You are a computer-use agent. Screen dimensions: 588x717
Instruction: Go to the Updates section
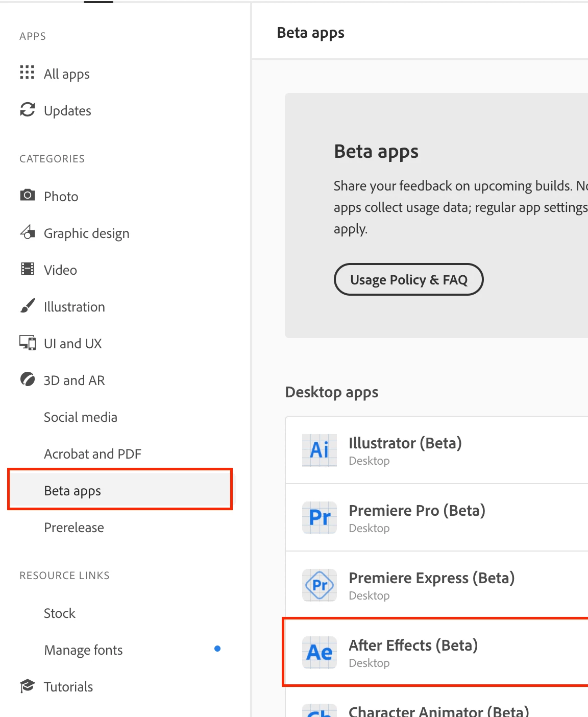point(67,111)
